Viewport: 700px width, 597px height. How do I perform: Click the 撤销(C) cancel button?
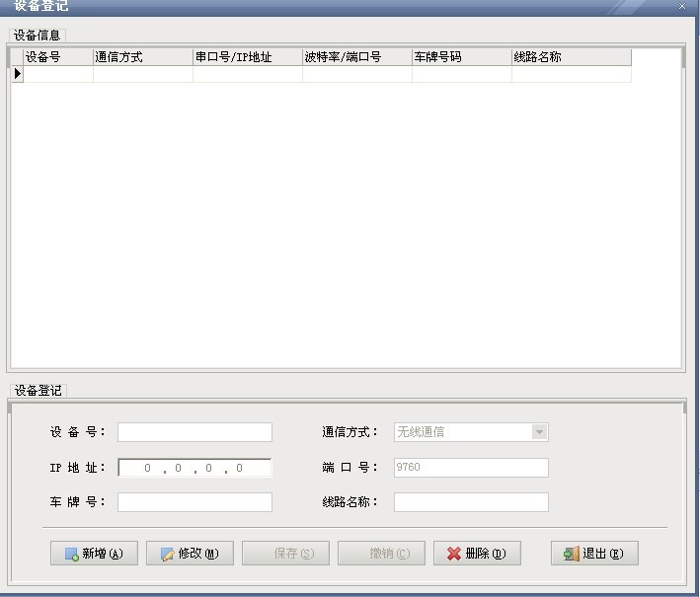click(381, 554)
